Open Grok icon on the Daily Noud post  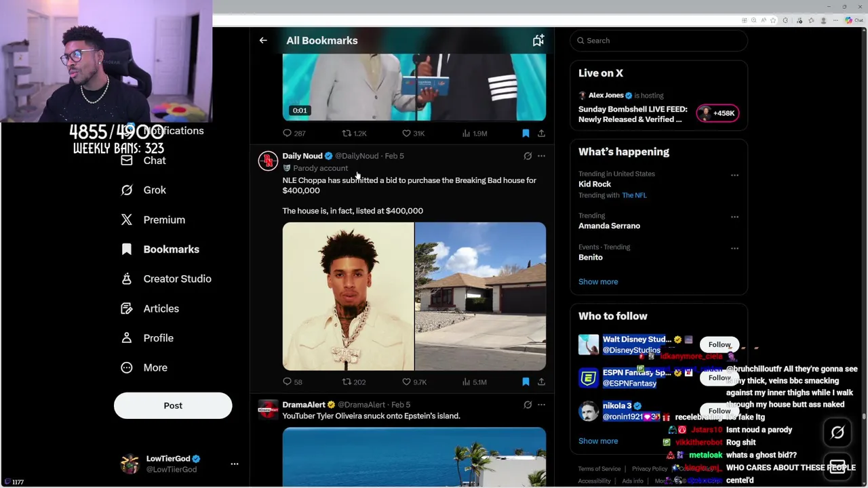[x=528, y=156]
